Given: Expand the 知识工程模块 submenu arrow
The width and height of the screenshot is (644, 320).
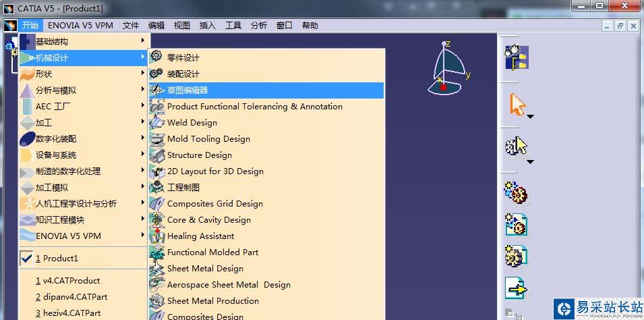Looking at the screenshot, I should 142,219.
